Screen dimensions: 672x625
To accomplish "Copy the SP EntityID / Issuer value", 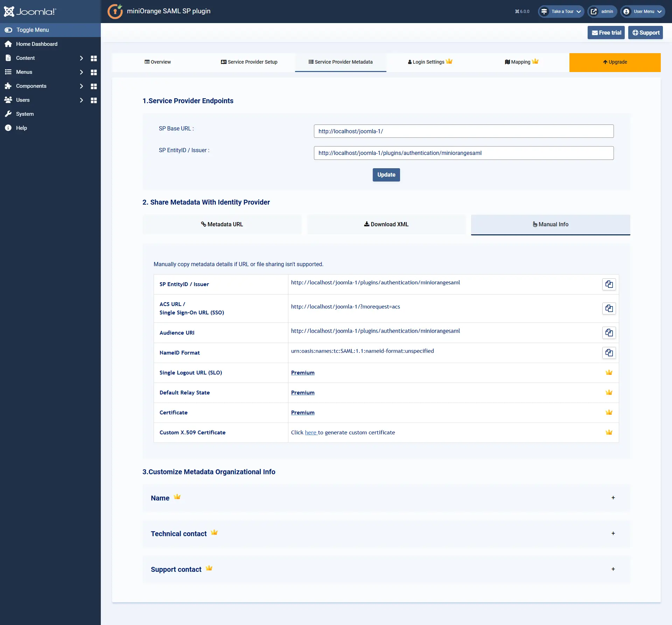I will pyautogui.click(x=609, y=284).
